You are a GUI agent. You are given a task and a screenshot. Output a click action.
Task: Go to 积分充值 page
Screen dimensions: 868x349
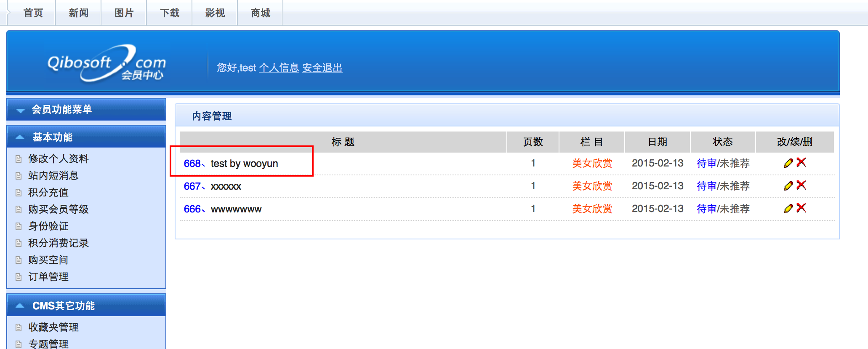48,192
